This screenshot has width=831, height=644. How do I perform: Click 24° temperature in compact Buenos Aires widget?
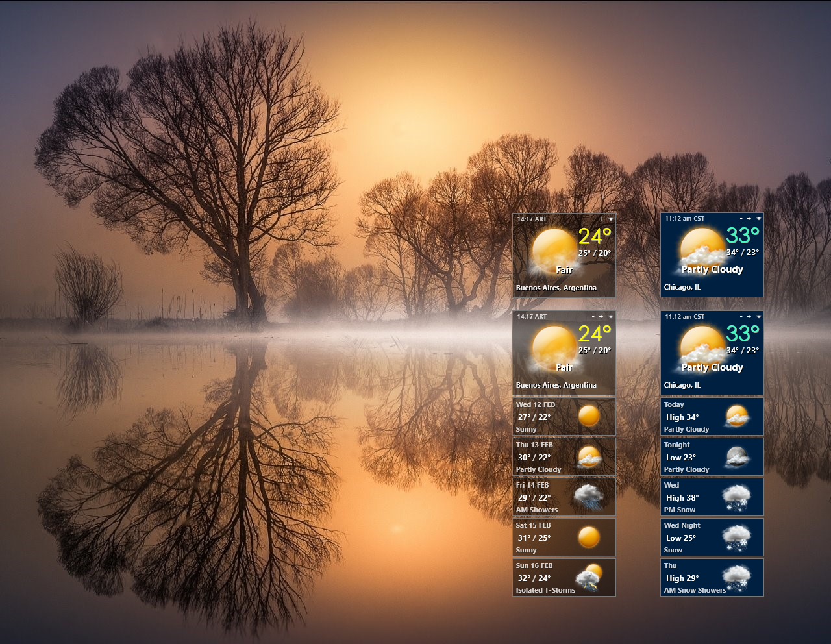pyautogui.click(x=595, y=236)
